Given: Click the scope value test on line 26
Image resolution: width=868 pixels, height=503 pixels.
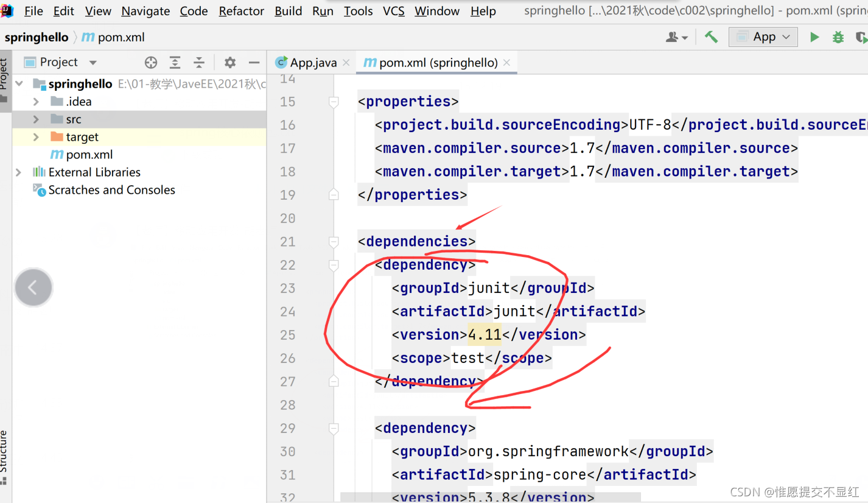Looking at the screenshot, I should (467, 358).
